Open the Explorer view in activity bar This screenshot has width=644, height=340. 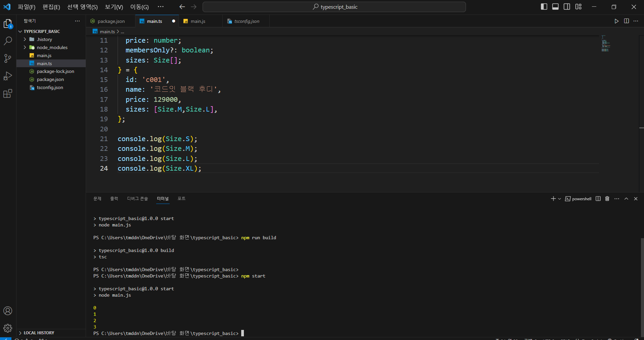click(8, 24)
